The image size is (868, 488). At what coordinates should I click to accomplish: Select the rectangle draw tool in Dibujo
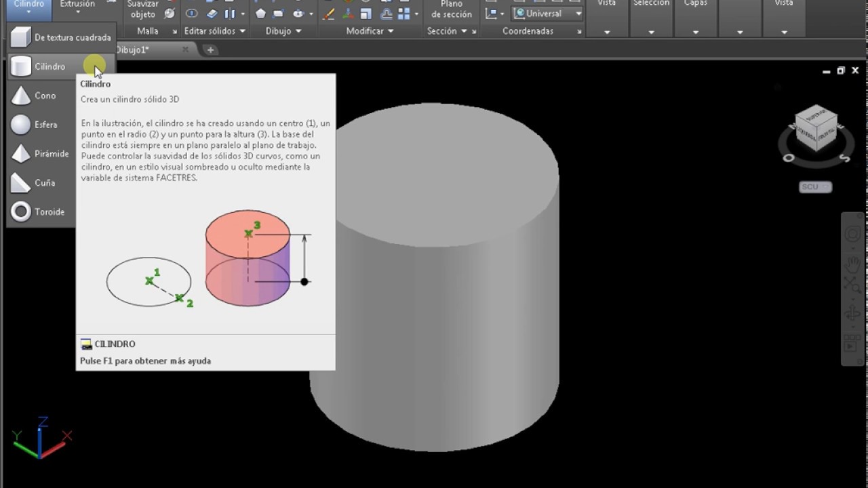pos(279,14)
